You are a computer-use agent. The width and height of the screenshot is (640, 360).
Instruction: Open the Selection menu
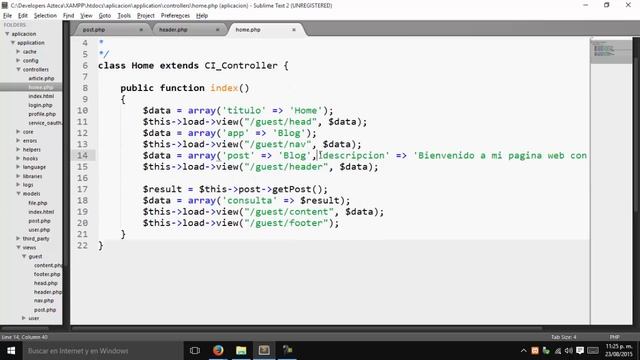tap(45, 16)
